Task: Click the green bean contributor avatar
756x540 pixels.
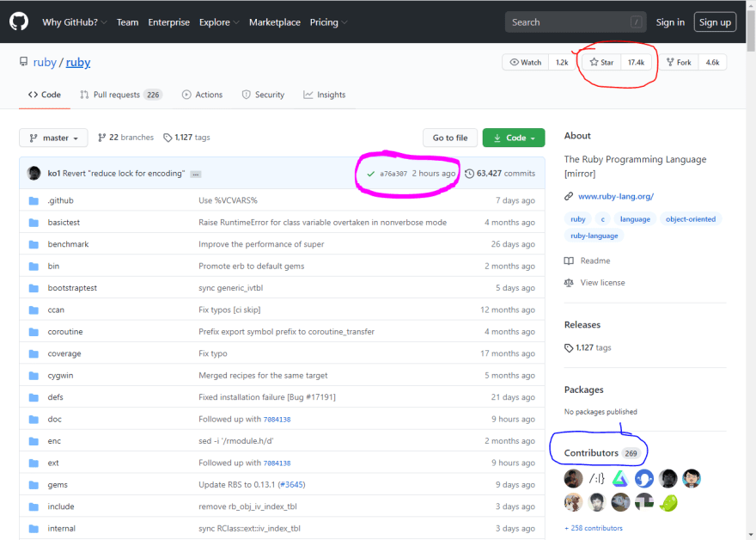Action: click(668, 503)
